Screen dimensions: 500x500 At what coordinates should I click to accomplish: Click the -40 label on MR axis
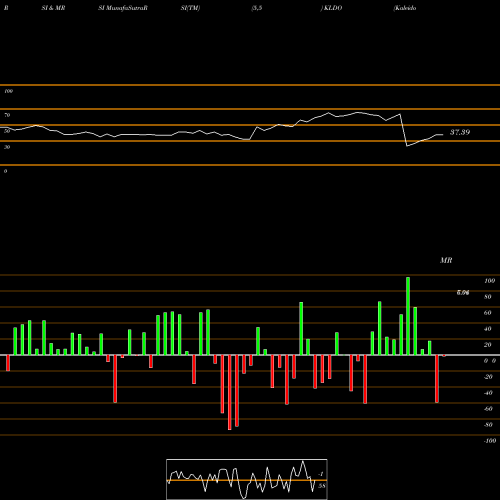click(x=488, y=393)
